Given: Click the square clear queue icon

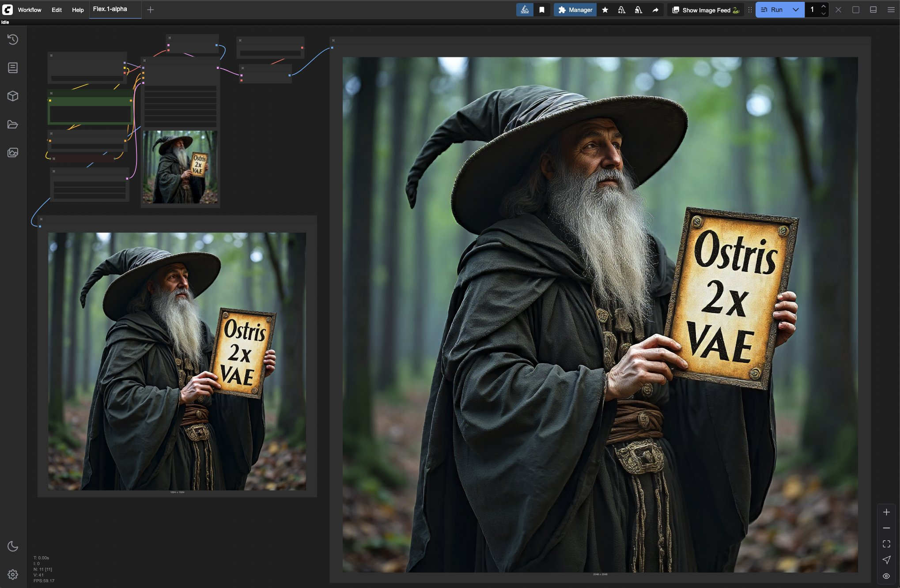Looking at the screenshot, I should click(x=856, y=10).
